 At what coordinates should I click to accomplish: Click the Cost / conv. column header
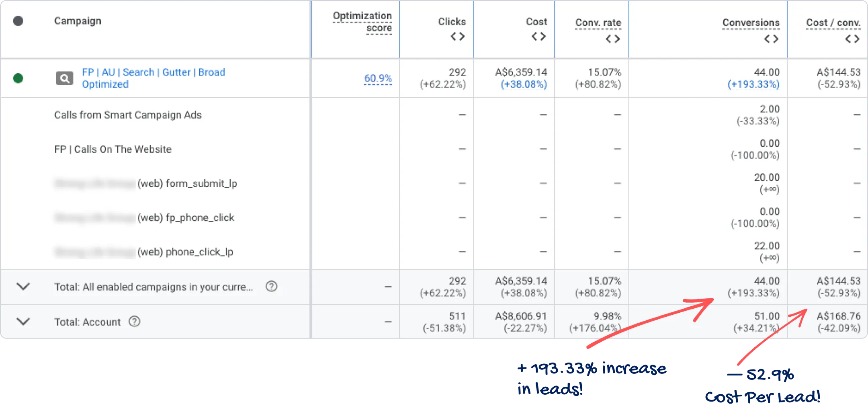(x=833, y=23)
